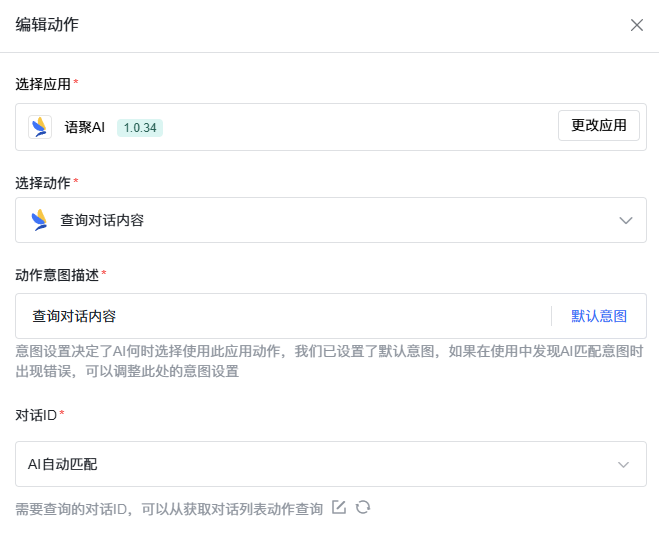659x556 pixels.
Task: Click the 查询对话内容 action icon
Action: [40, 220]
